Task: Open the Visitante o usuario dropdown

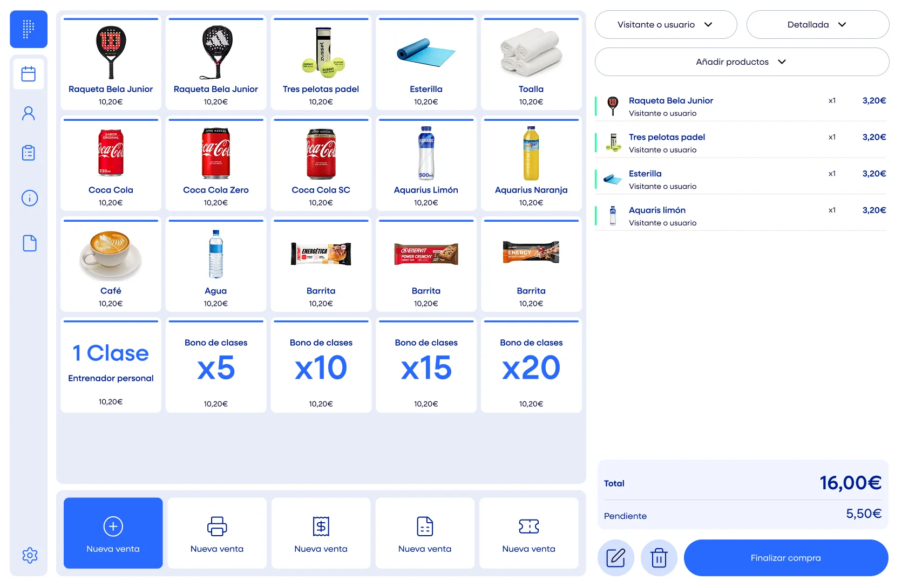Action: click(x=666, y=24)
